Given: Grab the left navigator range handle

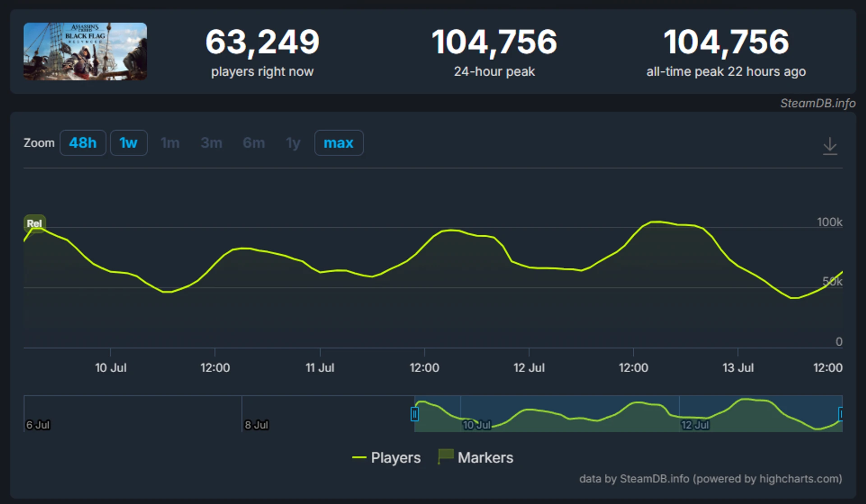Looking at the screenshot, I should (415, 414).
